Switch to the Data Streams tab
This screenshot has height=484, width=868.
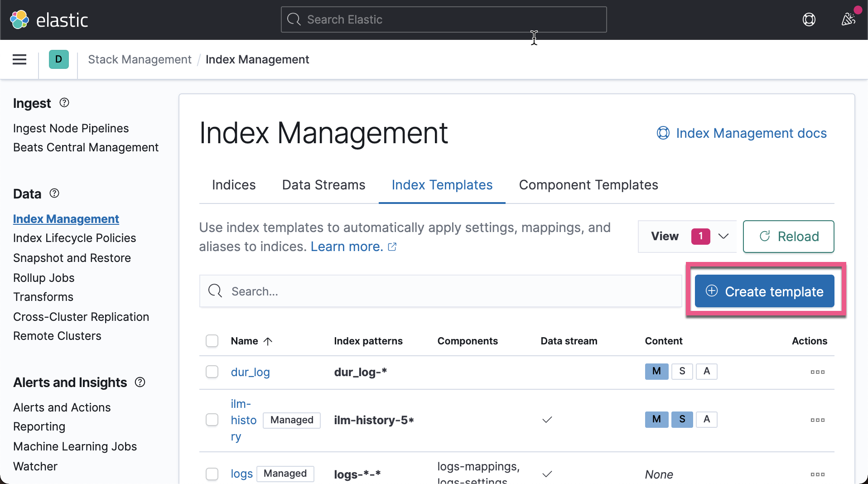(x=323, y=185)
